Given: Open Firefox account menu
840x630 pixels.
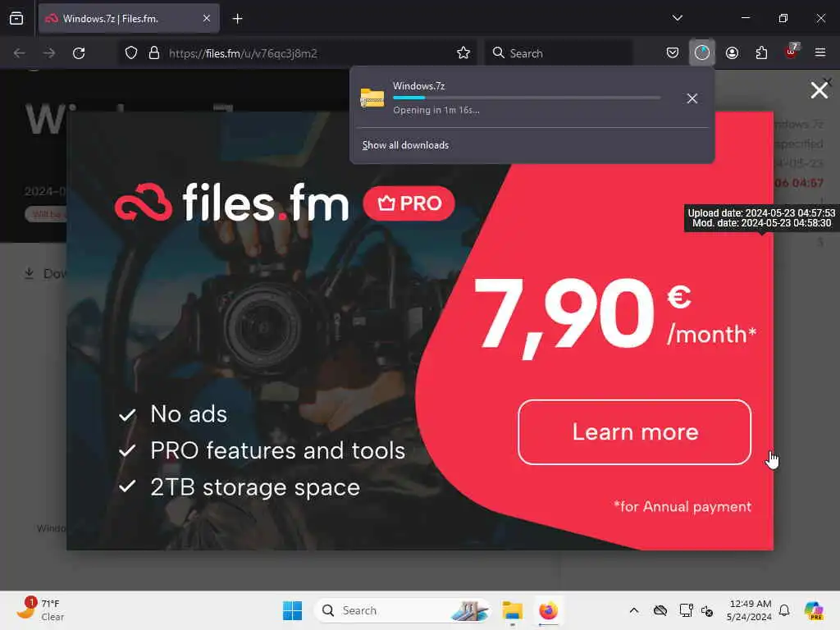Looking at the screenshot, I should 732,52.
